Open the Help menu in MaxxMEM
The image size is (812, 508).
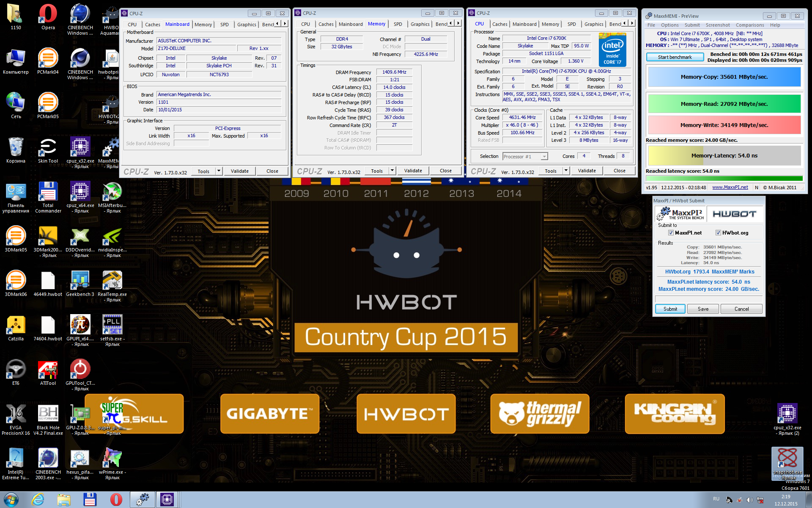coord(775,25)
